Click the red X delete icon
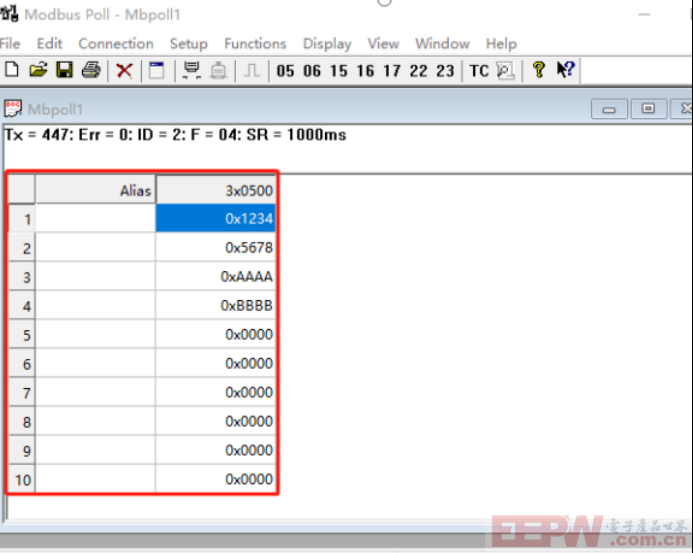 (124, 70)
